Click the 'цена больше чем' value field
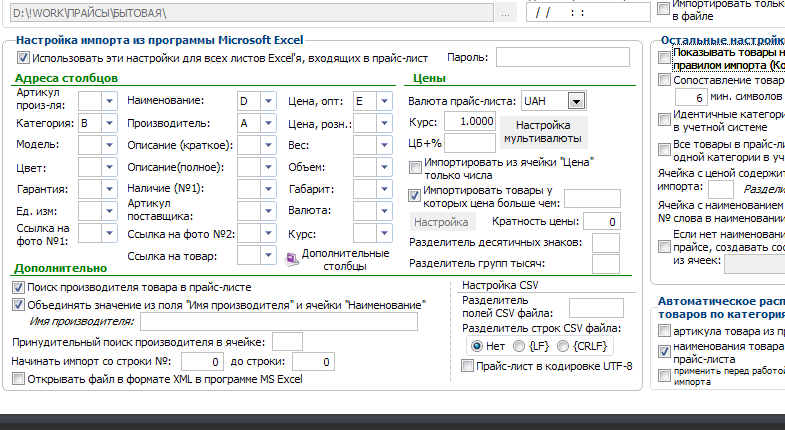 (592, 198)
